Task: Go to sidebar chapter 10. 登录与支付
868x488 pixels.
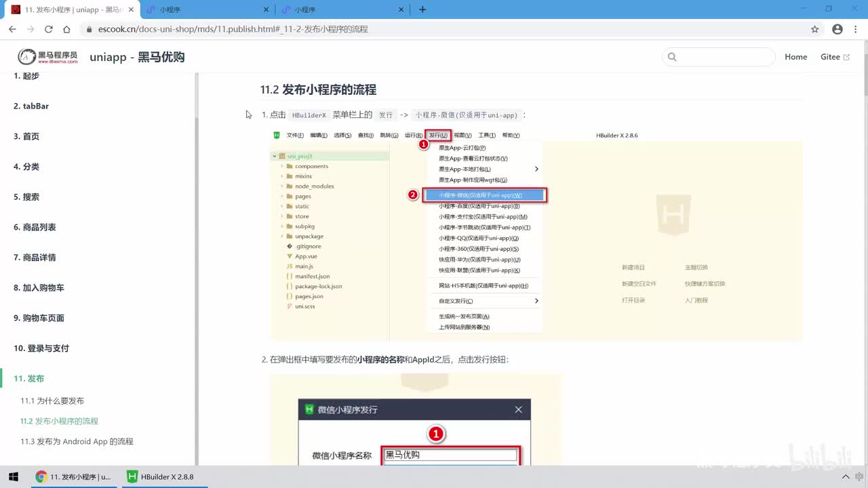Action: pos(41,348)
